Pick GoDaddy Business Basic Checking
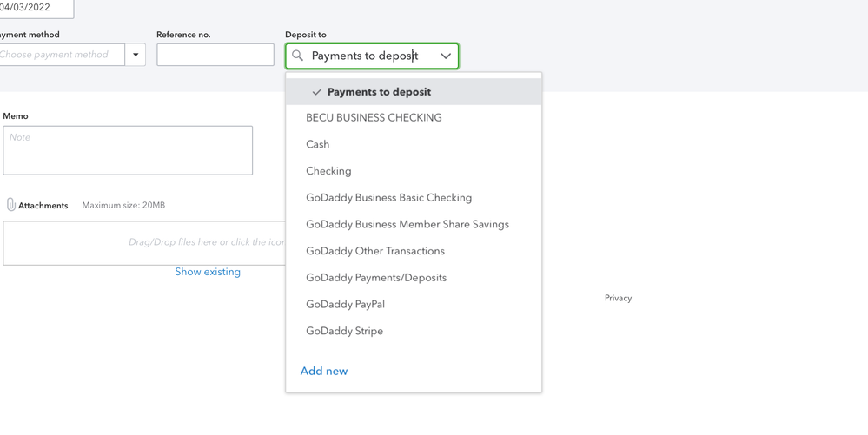This screenshot has width=868, height=435. (388, 198)
